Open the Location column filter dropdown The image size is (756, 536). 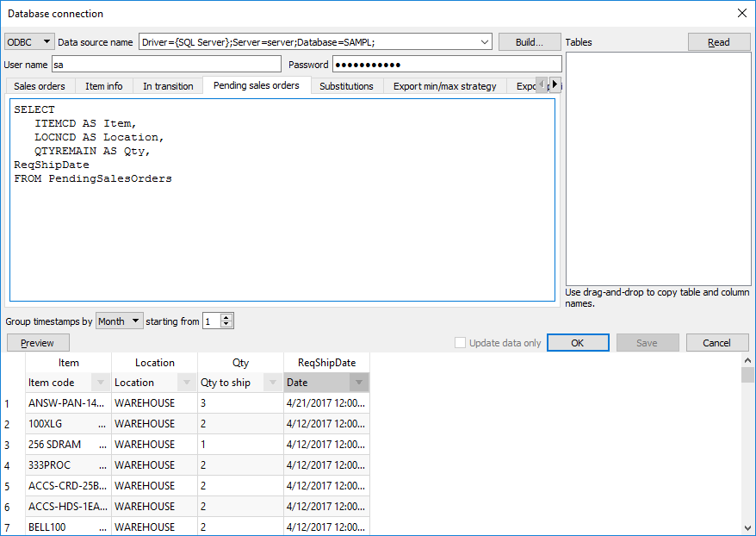click(x=187, y=383)
